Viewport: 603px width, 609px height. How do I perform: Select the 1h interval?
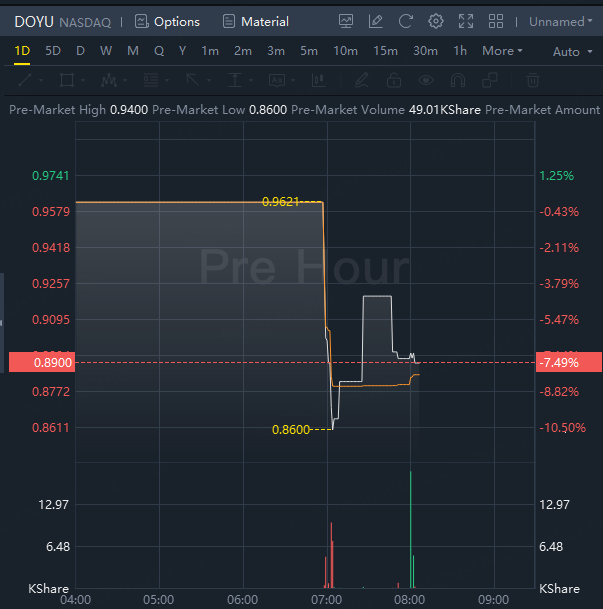[x=460, y=51]
